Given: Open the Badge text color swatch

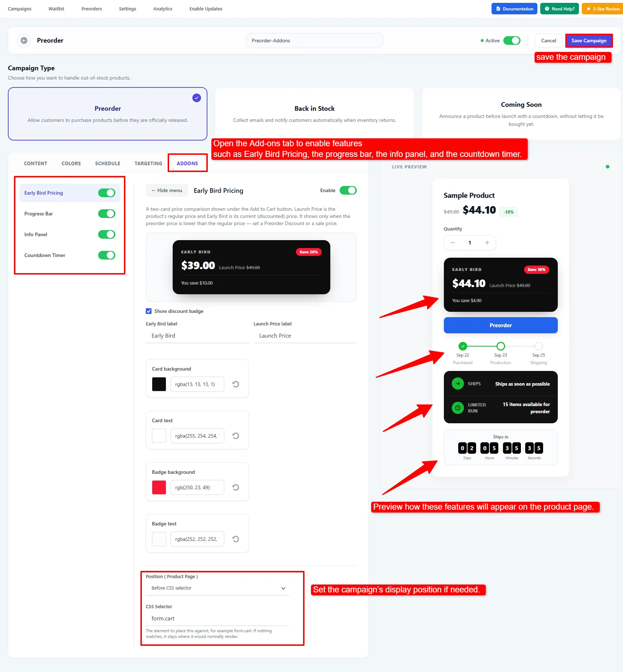Looking at the screenshot, I should coord(159,539).
